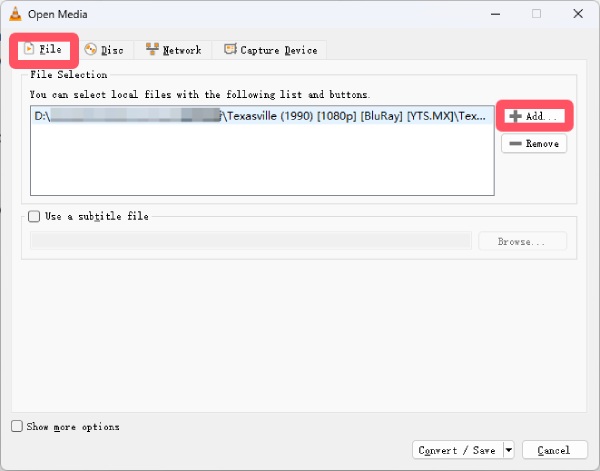Image resolution: width=600 pixels, height=471 pixels.
Task: Click the minus icon on Remove button
Action: coord(515,143)
